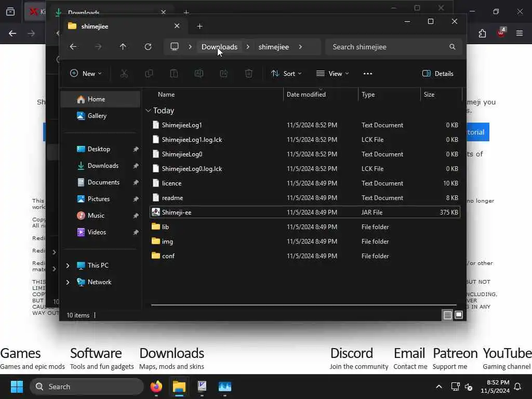Open the New dropdown menu
This screenshot has height=399, width=532.
[x=86, y=74]
